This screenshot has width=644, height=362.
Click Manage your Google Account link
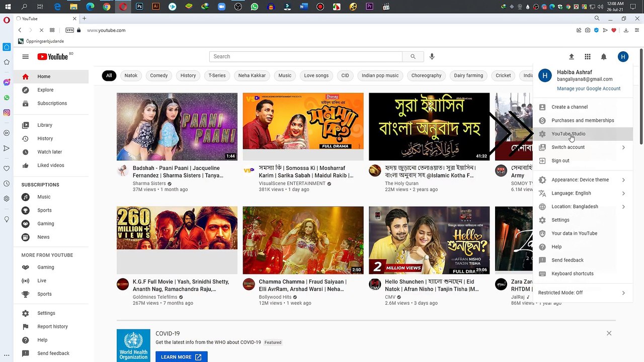coord(589,88)
